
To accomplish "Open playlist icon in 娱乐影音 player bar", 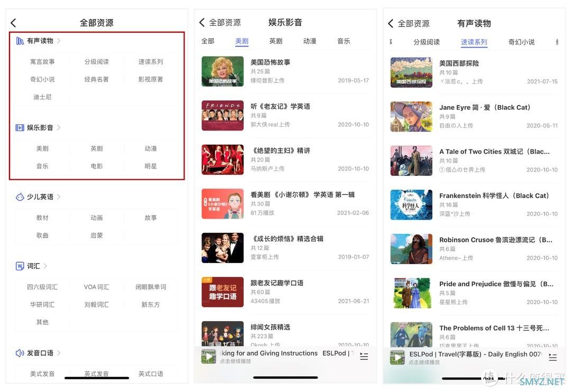I will [x=364, y=356].
